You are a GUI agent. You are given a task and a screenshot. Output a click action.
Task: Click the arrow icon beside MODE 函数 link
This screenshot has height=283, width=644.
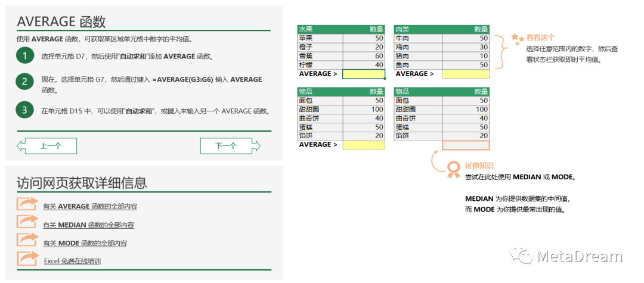[x=27, y=240]
